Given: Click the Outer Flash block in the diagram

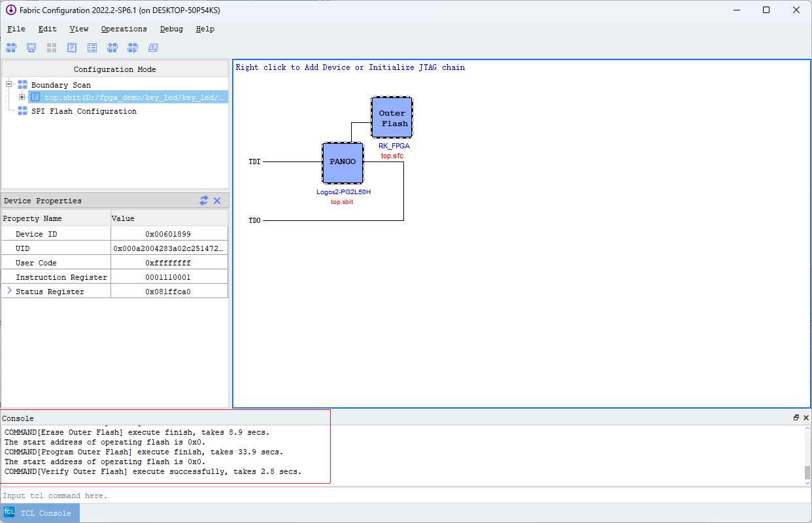Looking at the screenshot, I should point(391,117).
